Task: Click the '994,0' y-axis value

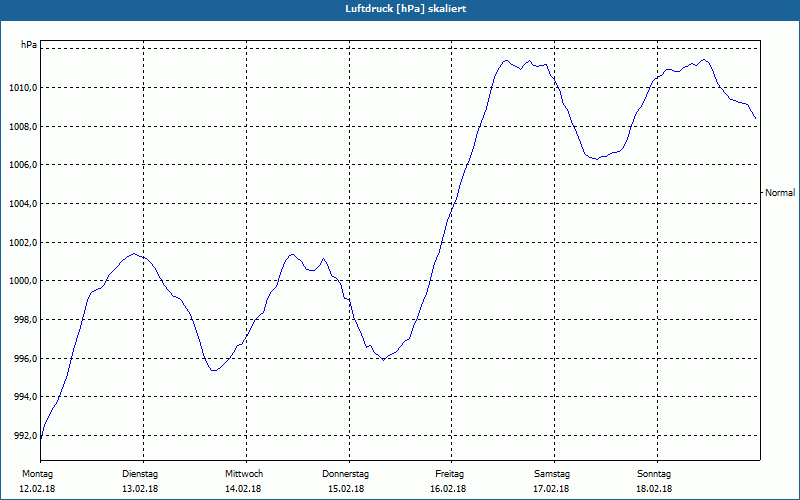Action: (x=25, y=396)
